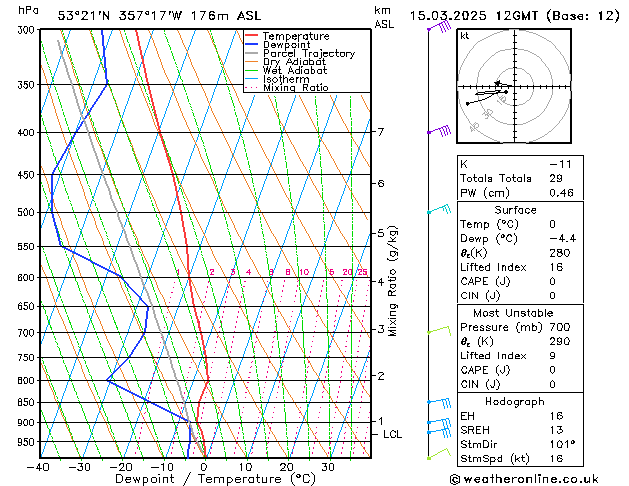
Task: Click the StmDir value 101°
Action: click(562, 444)
